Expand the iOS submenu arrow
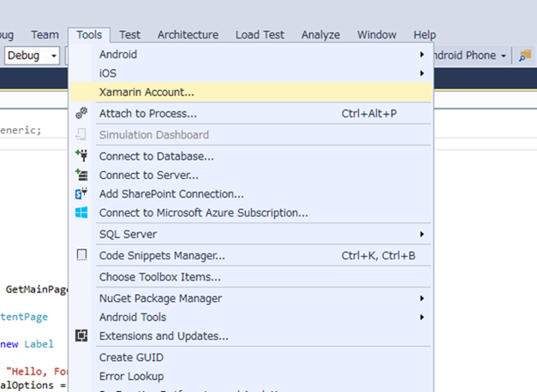Screen dimensions: 537x392 click(x=421, y=73)
